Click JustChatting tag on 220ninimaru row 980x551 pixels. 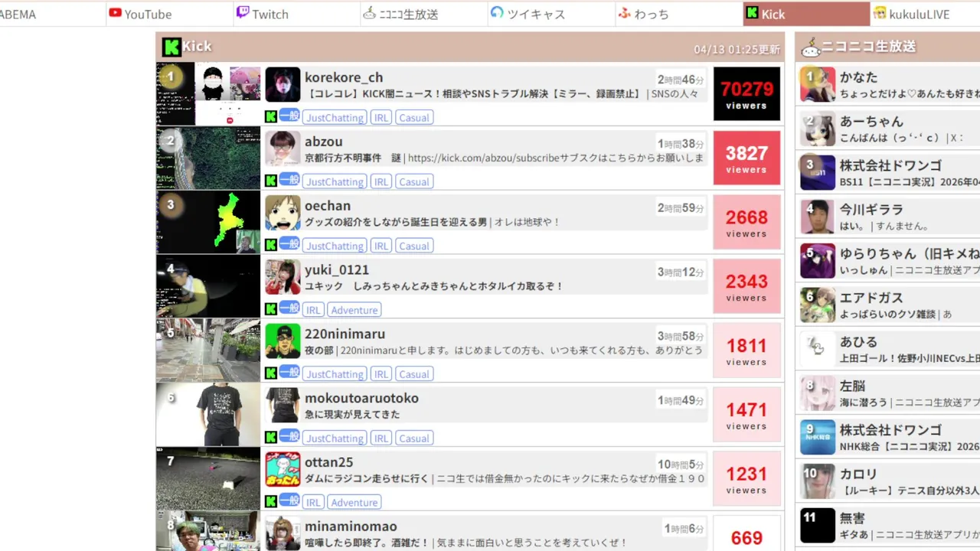pyautogui.click(x=335, y=374)
